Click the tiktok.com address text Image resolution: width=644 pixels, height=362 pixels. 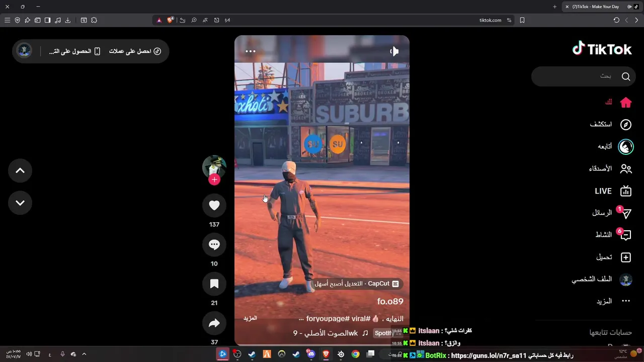click(491, 20)
